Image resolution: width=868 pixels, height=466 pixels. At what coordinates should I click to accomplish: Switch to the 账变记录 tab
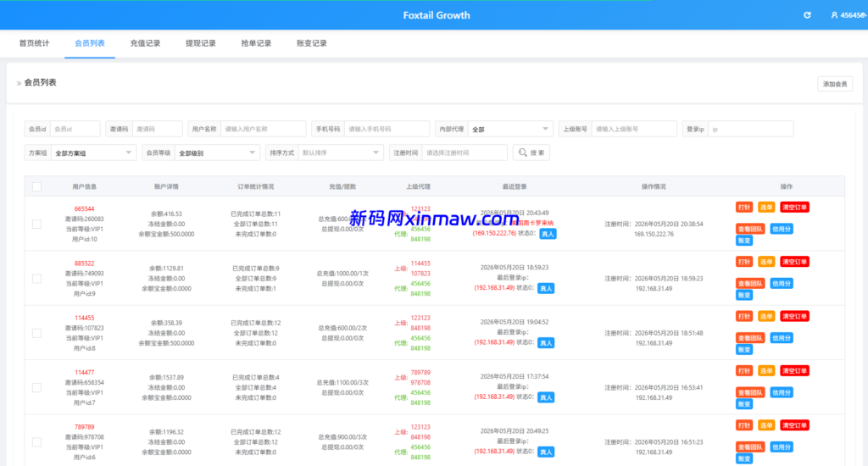point(312,43)
